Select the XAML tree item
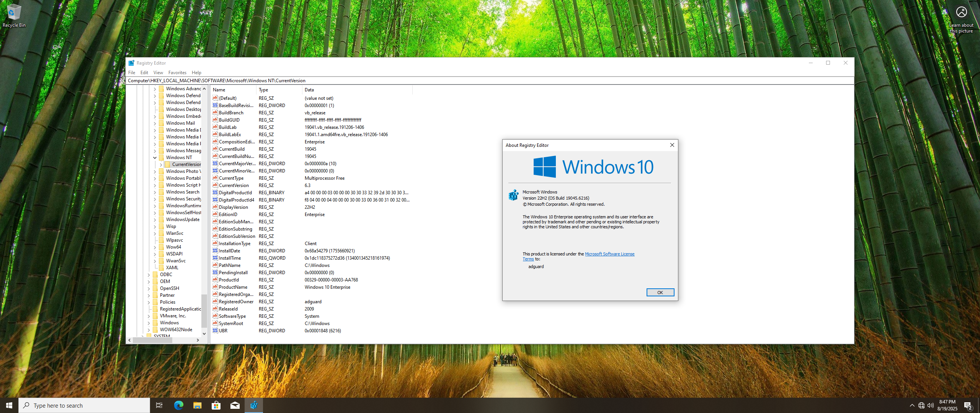This screenshot has width=980, height=413. pos(172,268)
